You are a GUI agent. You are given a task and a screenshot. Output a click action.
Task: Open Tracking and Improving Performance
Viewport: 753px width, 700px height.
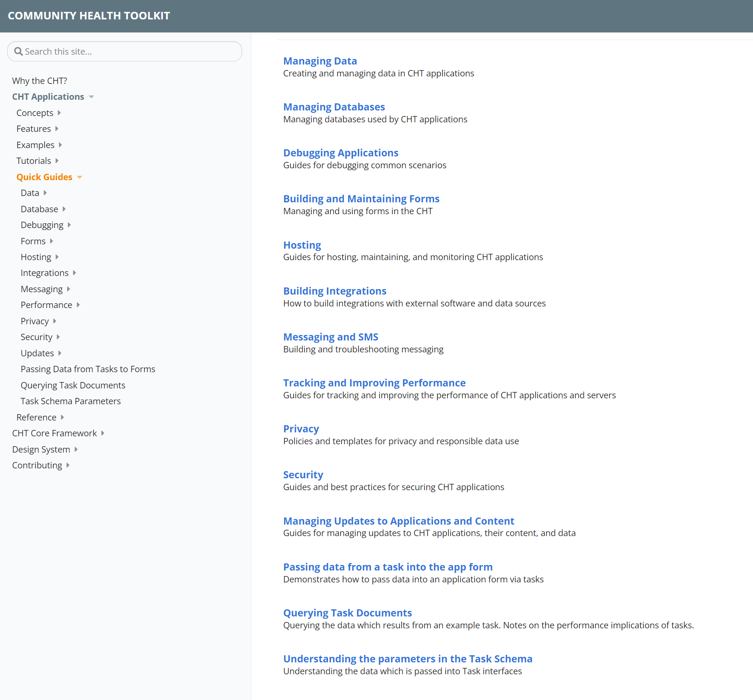(x=374, y=382)
